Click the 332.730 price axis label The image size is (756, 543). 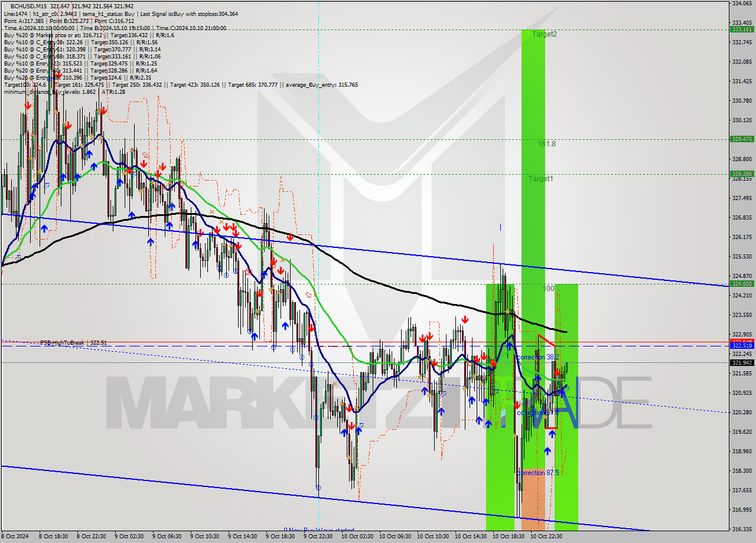(742, 42)
